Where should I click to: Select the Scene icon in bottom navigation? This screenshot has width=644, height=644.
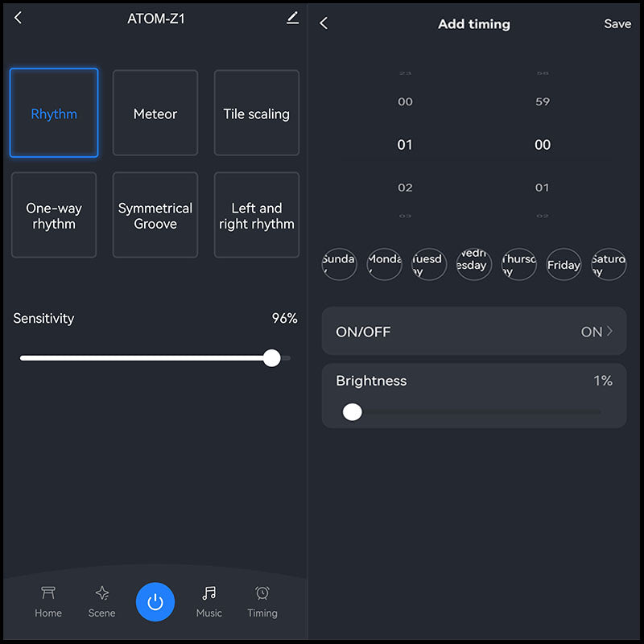pyautogui.click(x=101, y=601)
